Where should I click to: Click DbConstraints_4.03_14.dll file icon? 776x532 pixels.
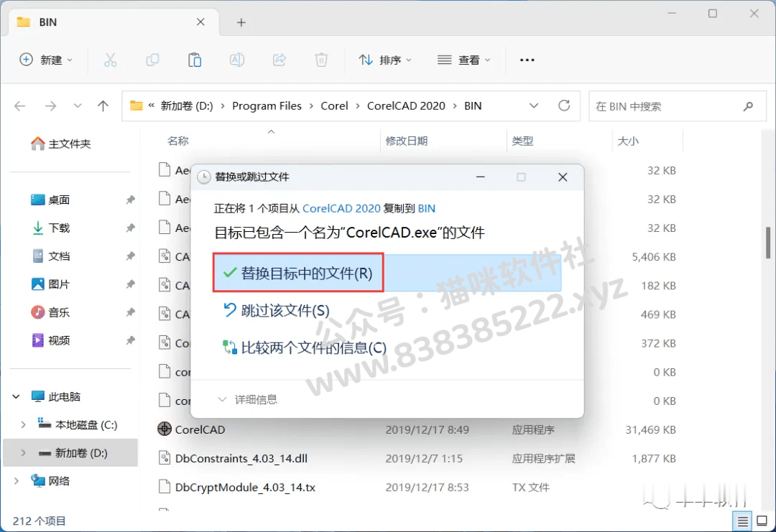pos(165,458)
